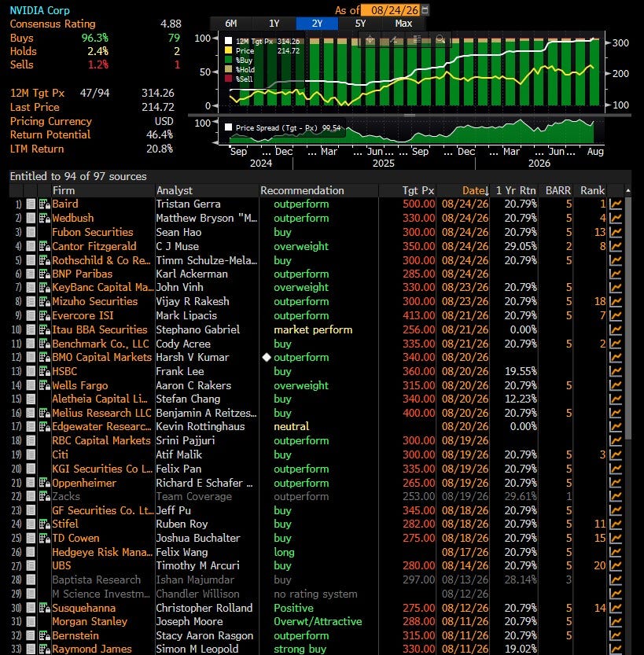Toggle Price series in chart legend
Image resolution: width=644 pixels, height=655 pixels.
[x=229, y=50]
